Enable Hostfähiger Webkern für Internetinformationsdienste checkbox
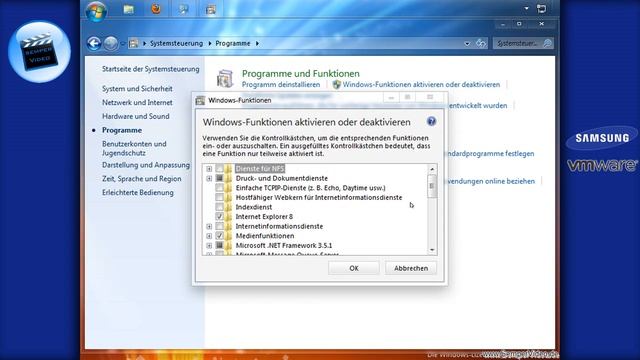The width and height of the screenshot is (640, 360). (219, 198)
